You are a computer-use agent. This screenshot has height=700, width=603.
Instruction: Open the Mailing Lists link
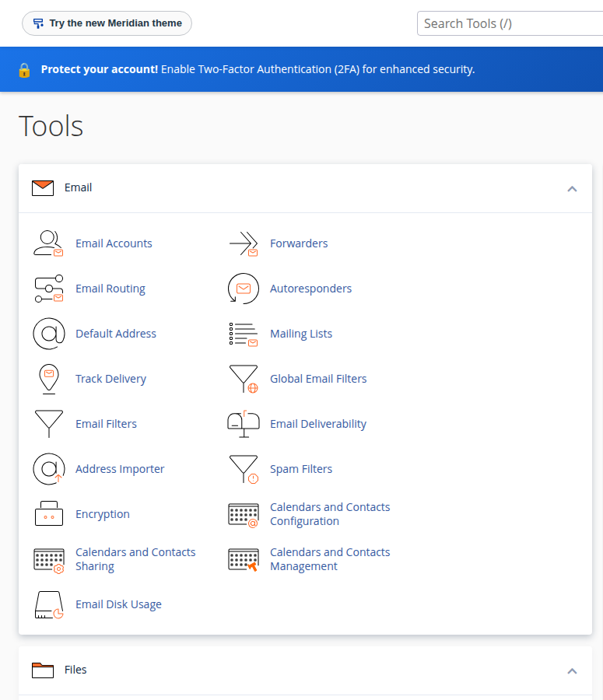click(301, 334)
